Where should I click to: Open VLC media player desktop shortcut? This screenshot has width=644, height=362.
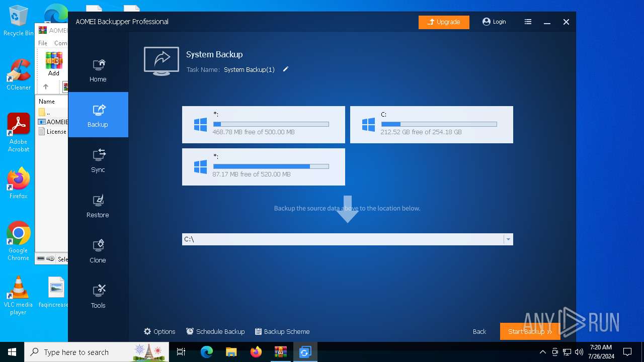pyautogui.click(x=19, y=296)
